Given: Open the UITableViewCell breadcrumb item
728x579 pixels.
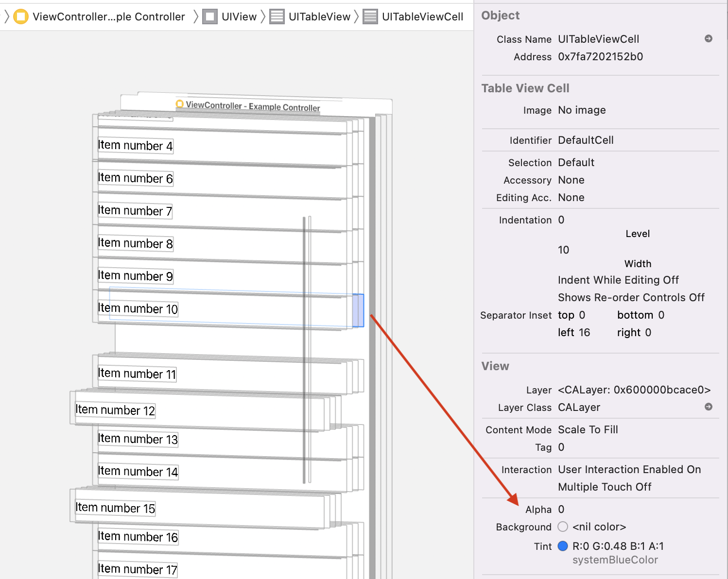Looking at the screenshot, I should 422,17.
